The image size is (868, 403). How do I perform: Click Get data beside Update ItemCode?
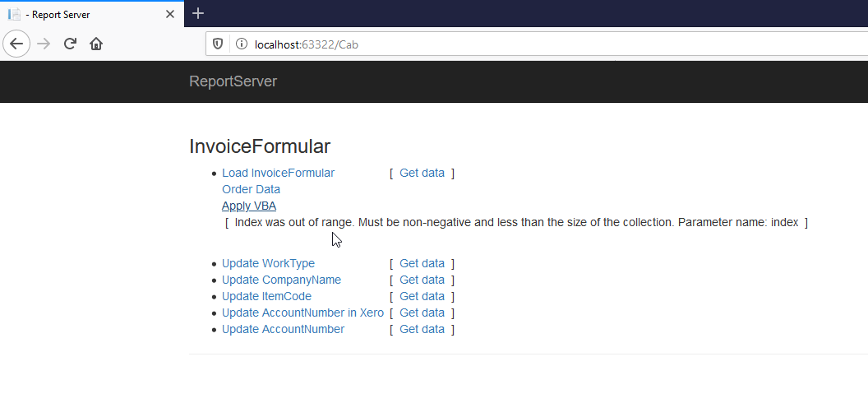(x=422, y=296)
